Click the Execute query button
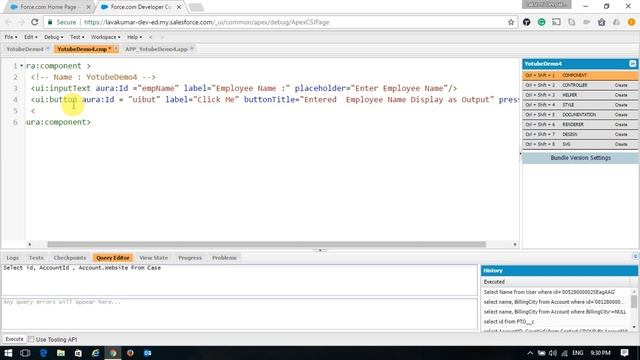The height and width of the screenshot is (360, 640). (x=14, y=339)
